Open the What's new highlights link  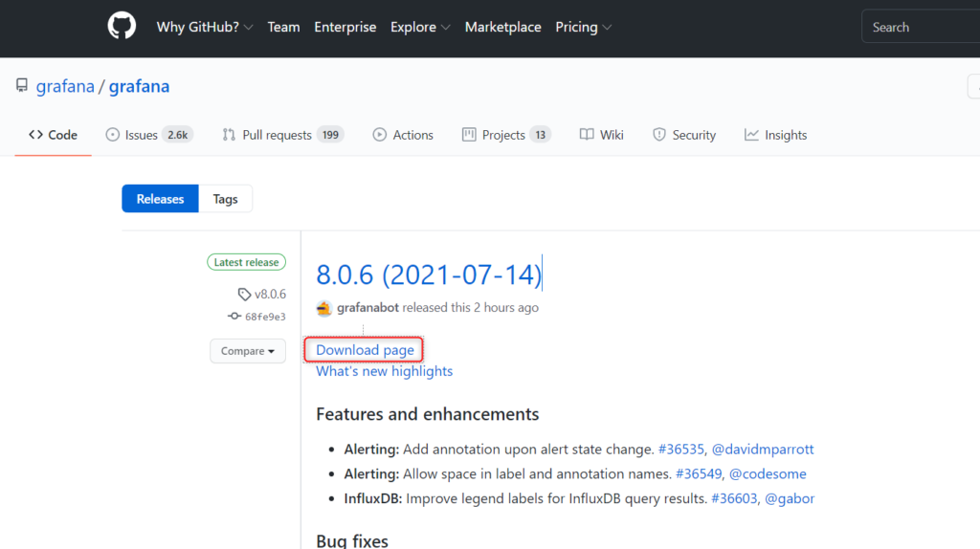pyautogui.click(x=384, y=371)
